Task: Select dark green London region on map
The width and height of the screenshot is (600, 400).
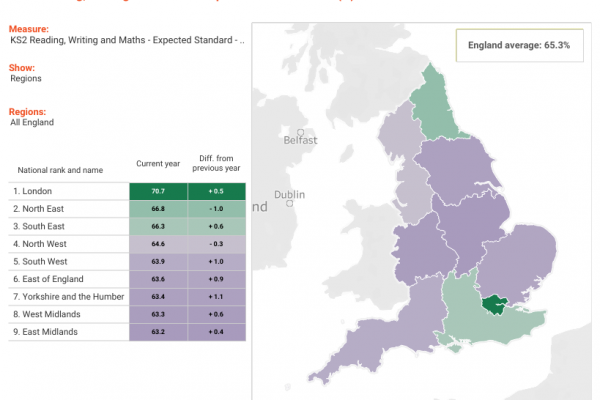Action: [x=492, y=302]
